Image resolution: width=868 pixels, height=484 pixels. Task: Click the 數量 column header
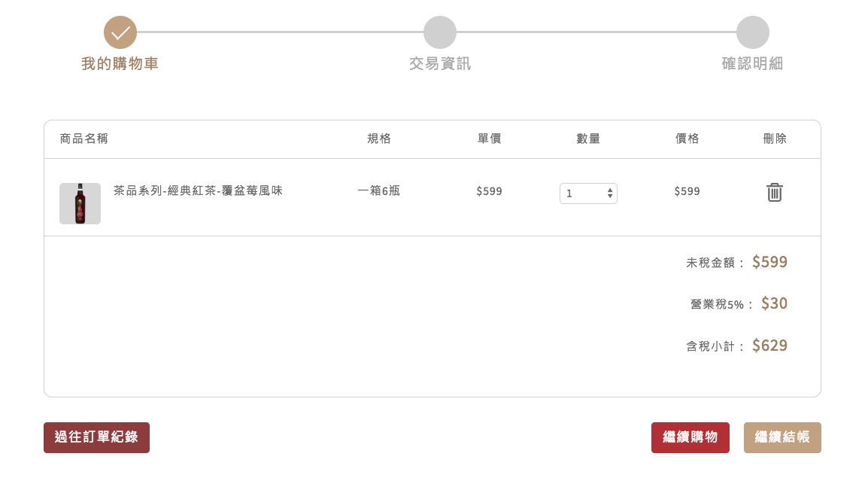(x=588, y=139)
